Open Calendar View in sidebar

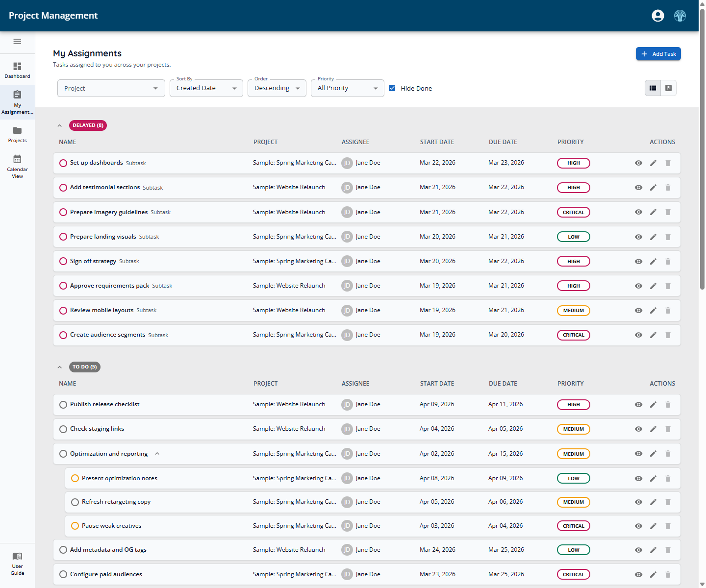17,166
